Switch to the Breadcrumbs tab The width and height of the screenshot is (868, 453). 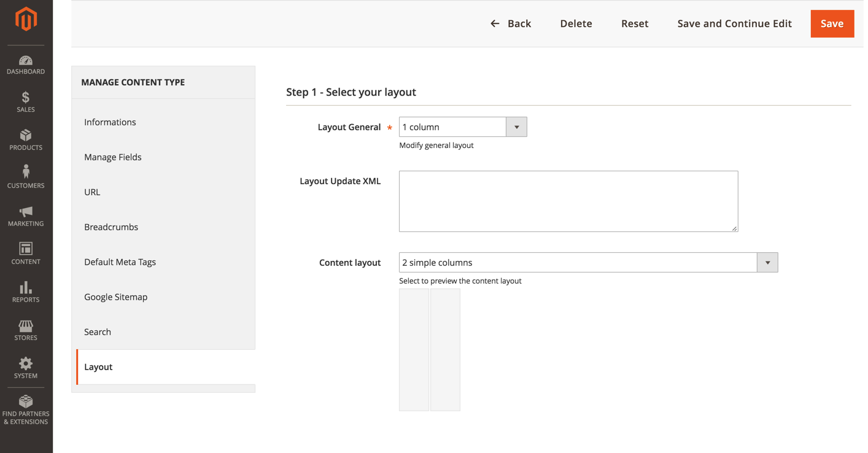[x=163, y=227]
